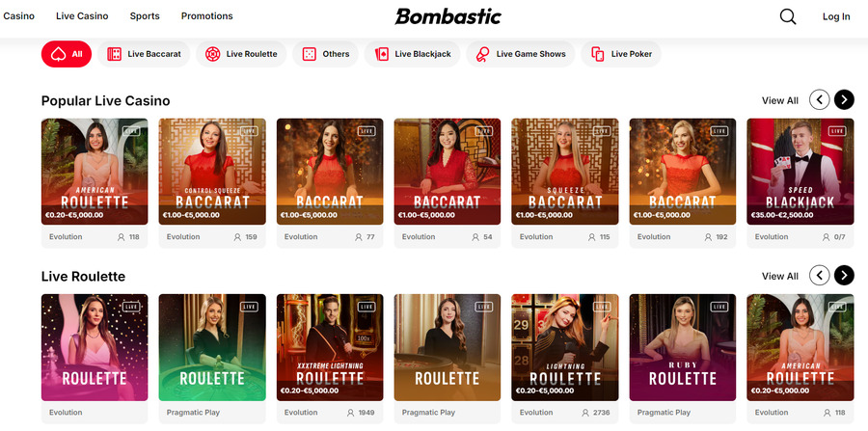
Task: Open the Promotions page
Action: click(x=206, y=16)
